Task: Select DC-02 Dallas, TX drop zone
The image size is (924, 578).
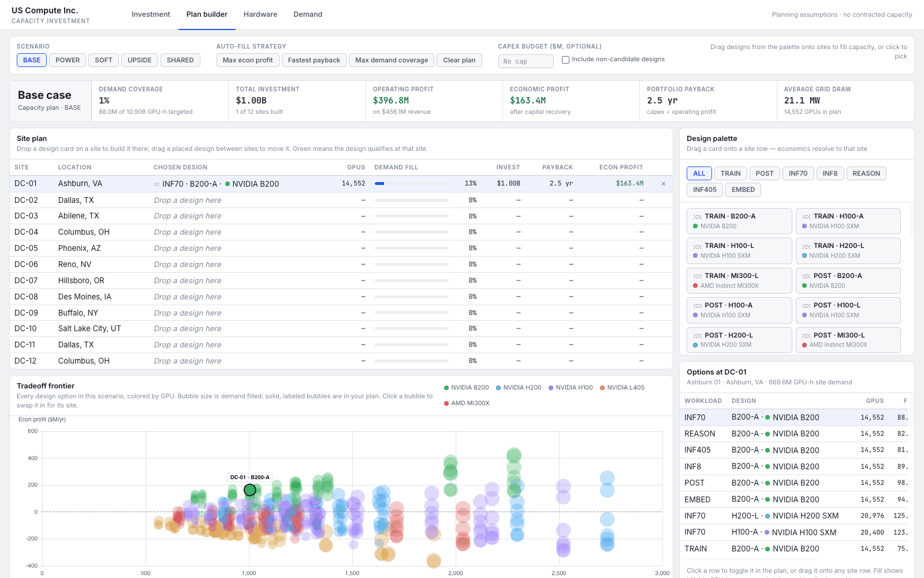Action: [188, 200]
